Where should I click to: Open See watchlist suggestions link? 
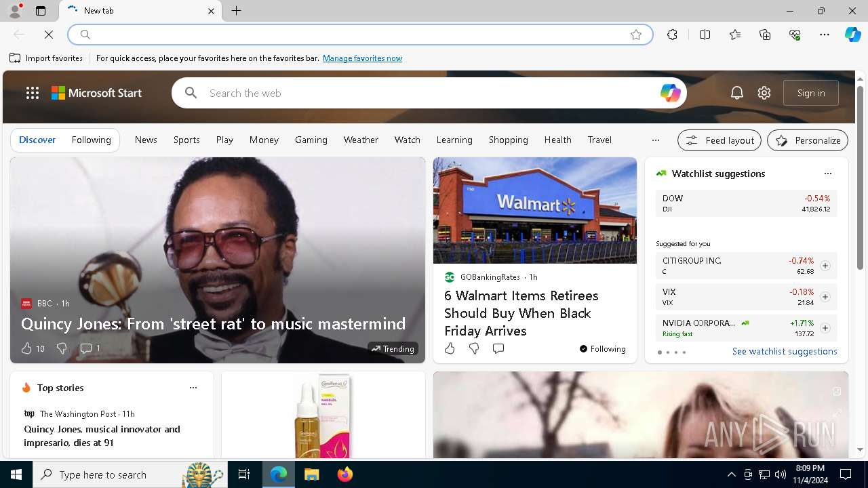coord(785,351)
